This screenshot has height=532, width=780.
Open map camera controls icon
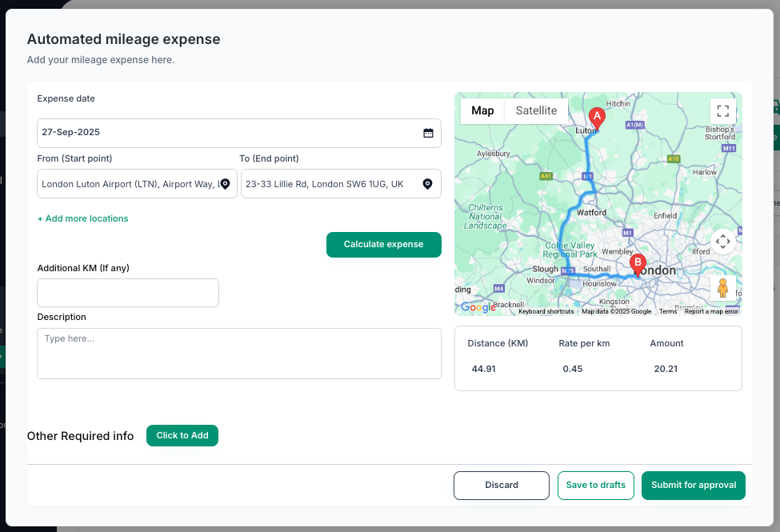pos(722,241)
